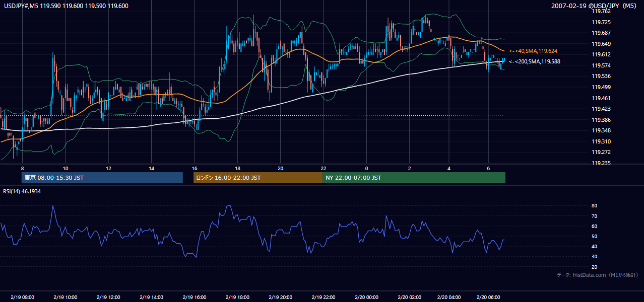This screenshot has height=302, width=644.
Task: Click price axis label 119.612
Action: (601, 54)
